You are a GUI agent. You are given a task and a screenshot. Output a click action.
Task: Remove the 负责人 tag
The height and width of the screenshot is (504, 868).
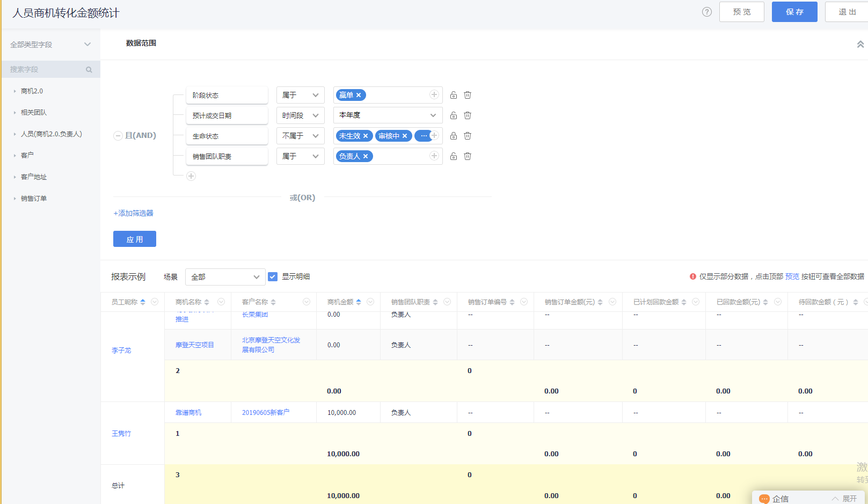coord(366,156)
